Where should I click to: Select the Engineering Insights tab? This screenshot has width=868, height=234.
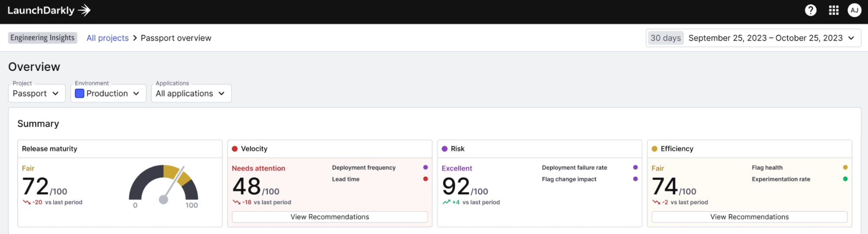point(43,38)
